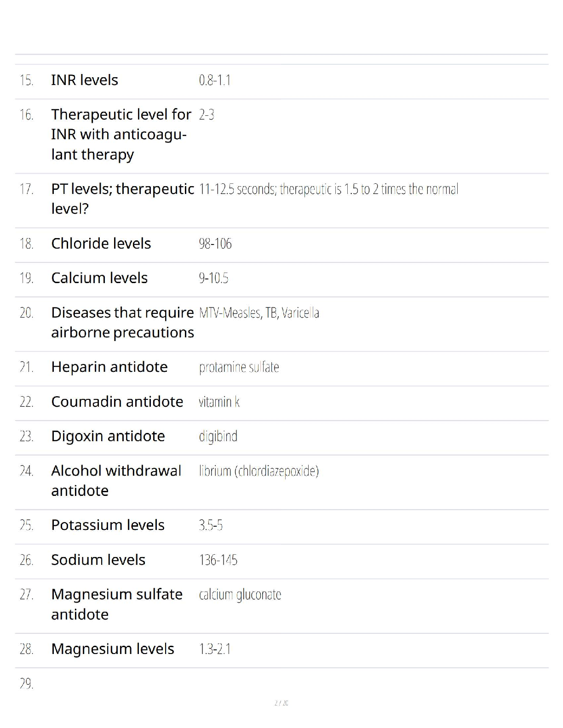Click the vitamin k answer
This screenshot has height=728, width=563.
point(219,402)
